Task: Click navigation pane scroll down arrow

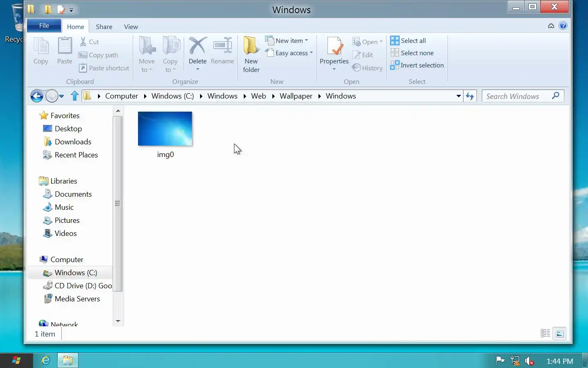Action: pyautogui.click(x=118, y=321)
